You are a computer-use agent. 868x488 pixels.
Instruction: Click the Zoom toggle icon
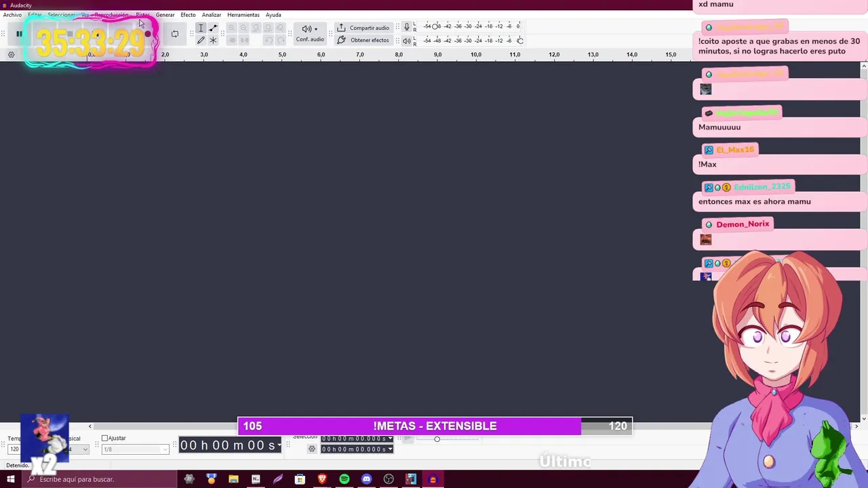280,28
